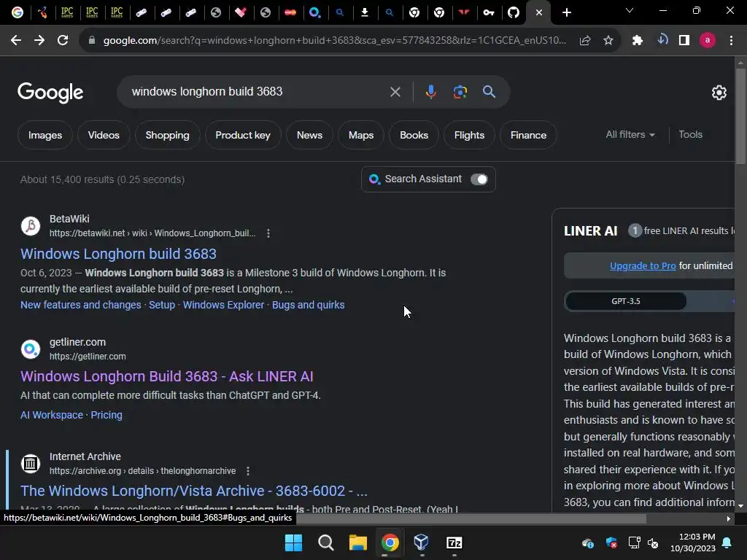Focus the address bar URL
Screen dimensions: 747x560
click(x=334, y=41)
